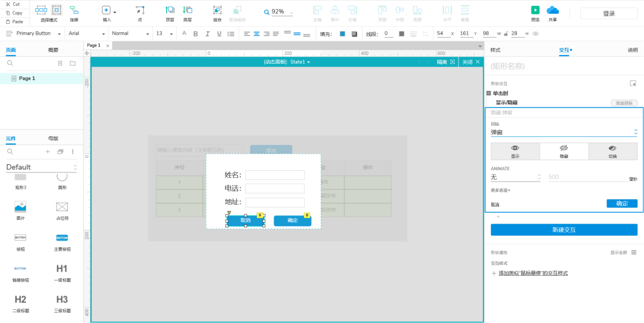This screenshot has height=323, width=644.
Task: Click the green 预览 preview button
Action: point(535,10)
